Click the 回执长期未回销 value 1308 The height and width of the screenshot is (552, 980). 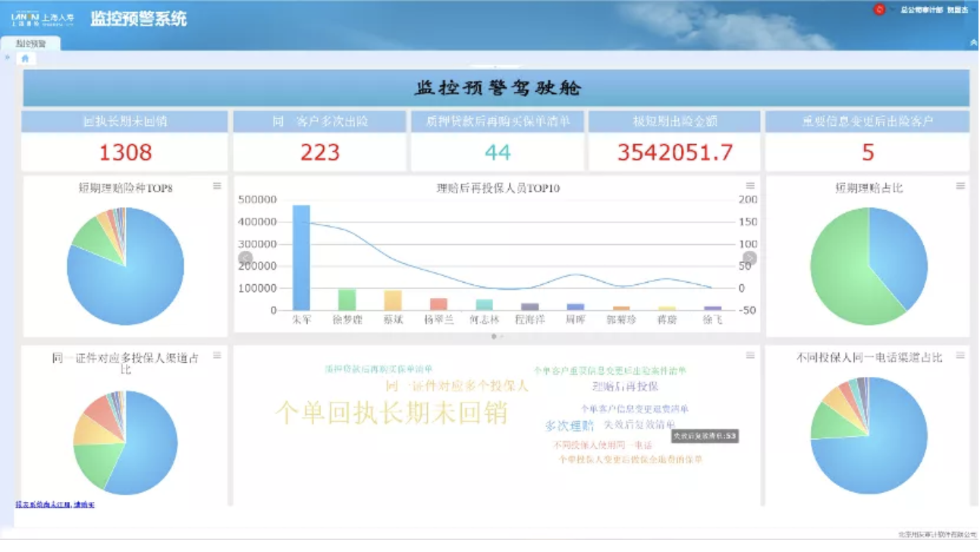tap(125, 152)
